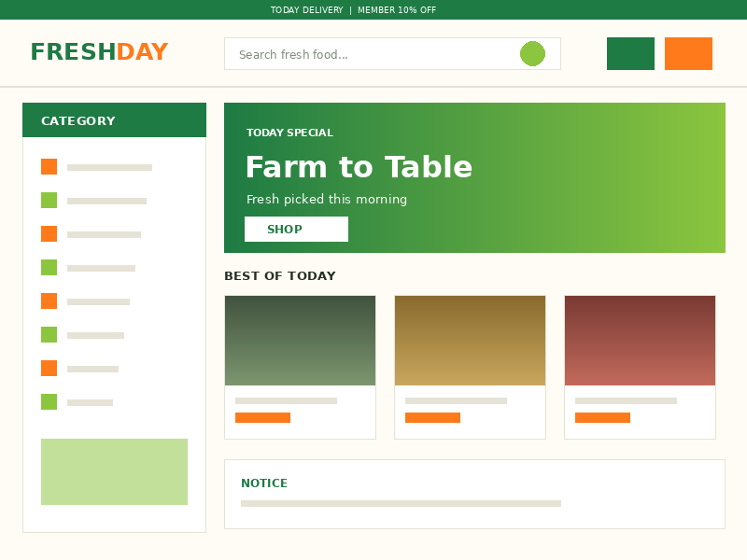Click the FRESHDAY logo

tap(100, 51)
